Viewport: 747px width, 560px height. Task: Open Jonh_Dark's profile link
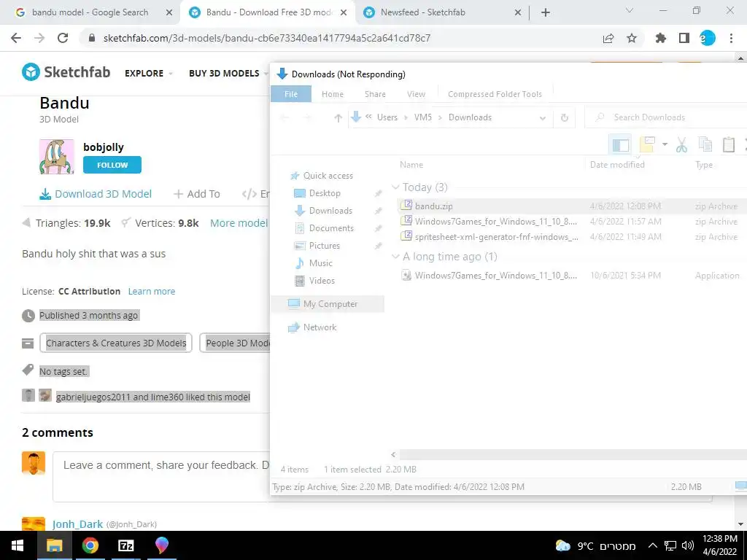pyautogui.click(x=77, y=524)
